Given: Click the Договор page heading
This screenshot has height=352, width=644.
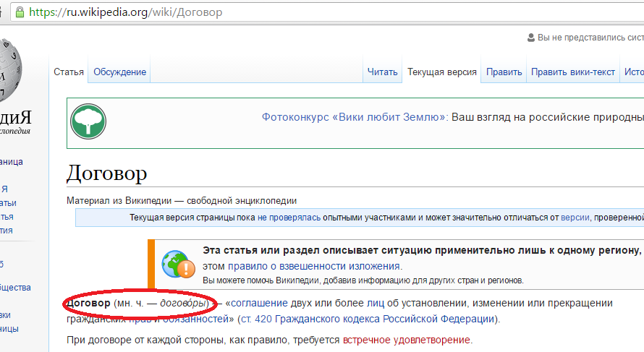Looking at the screenshot, I should pos(107,173).
